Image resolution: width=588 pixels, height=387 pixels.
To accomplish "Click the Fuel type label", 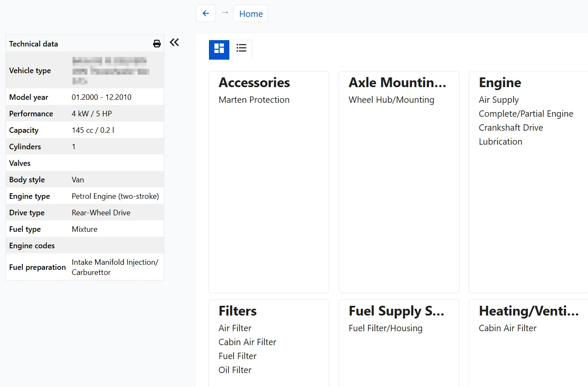I will [x=25, y=229].
